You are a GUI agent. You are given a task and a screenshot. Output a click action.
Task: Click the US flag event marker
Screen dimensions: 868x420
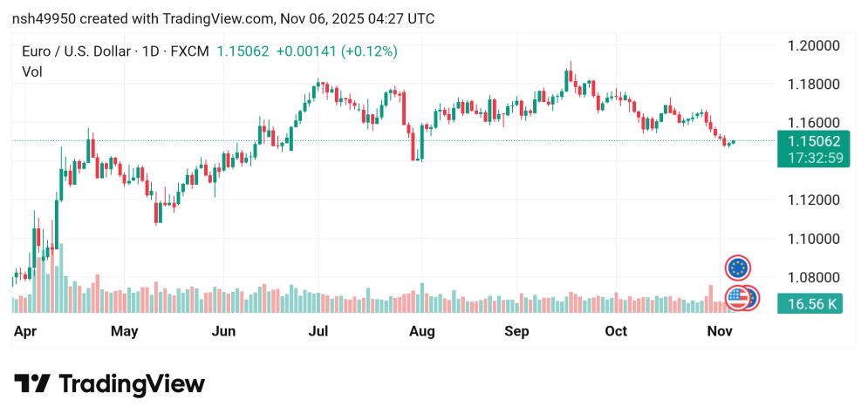(x=738, y=298)
